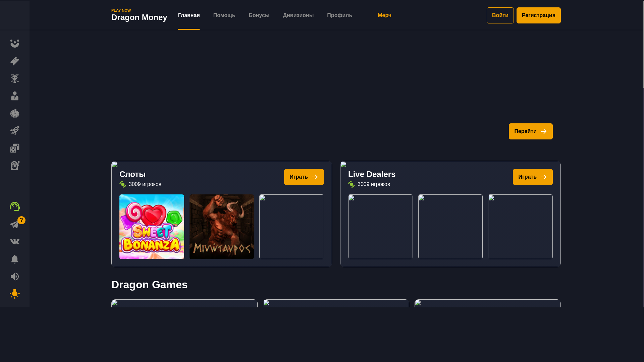Open the third Слоты game thumbnail
The height and width of the screenshot is (362, 644).
pos(291,227)
